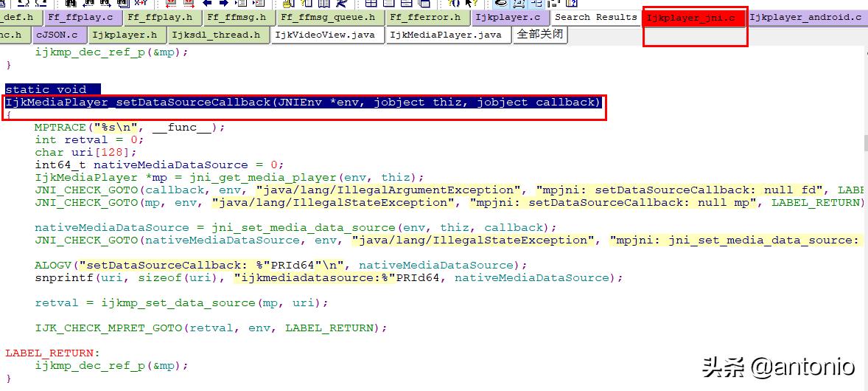Switch to the Ff_fferror.h tab

click(426, 18)
